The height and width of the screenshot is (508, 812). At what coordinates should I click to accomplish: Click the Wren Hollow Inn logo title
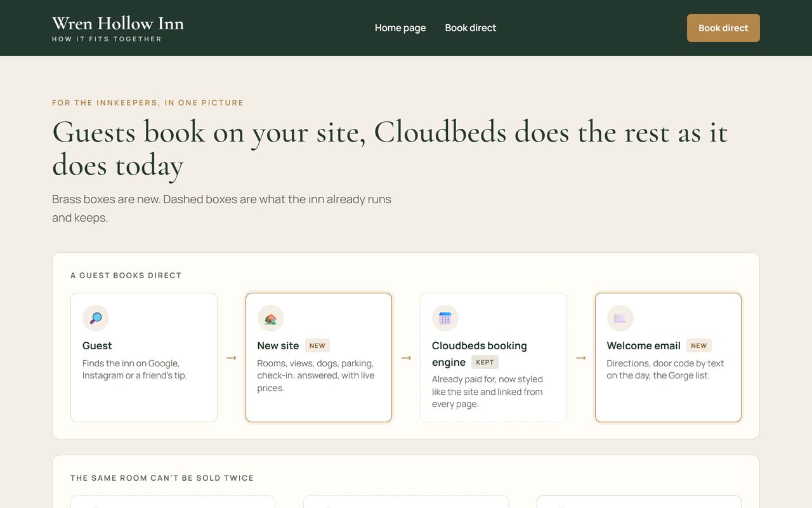pos(118,23)
